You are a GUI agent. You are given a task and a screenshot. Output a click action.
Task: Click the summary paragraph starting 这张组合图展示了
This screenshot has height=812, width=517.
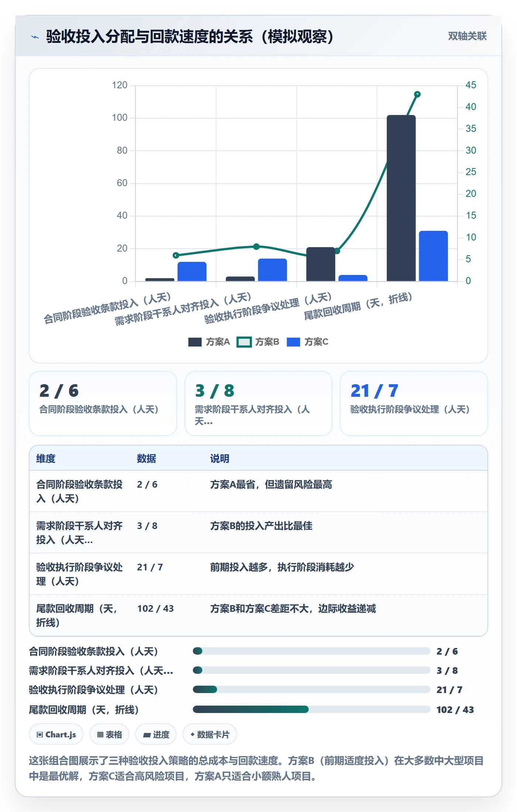coord(256,768)
